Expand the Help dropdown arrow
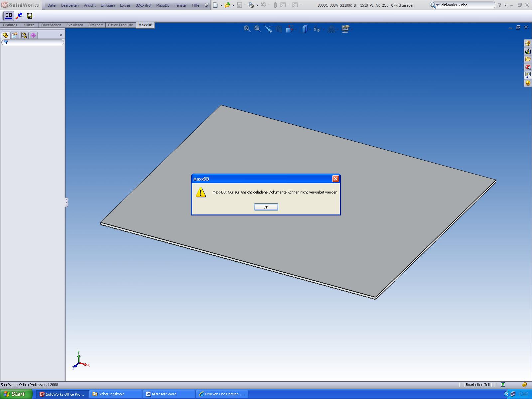Screen dimensions: 532x399 click(505, 5)
